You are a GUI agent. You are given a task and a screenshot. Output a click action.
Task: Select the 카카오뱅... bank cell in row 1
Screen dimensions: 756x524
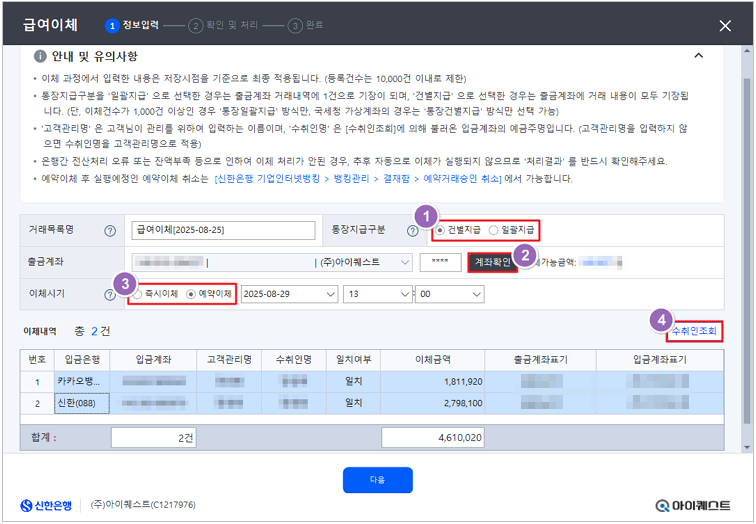tap(82, 382)
